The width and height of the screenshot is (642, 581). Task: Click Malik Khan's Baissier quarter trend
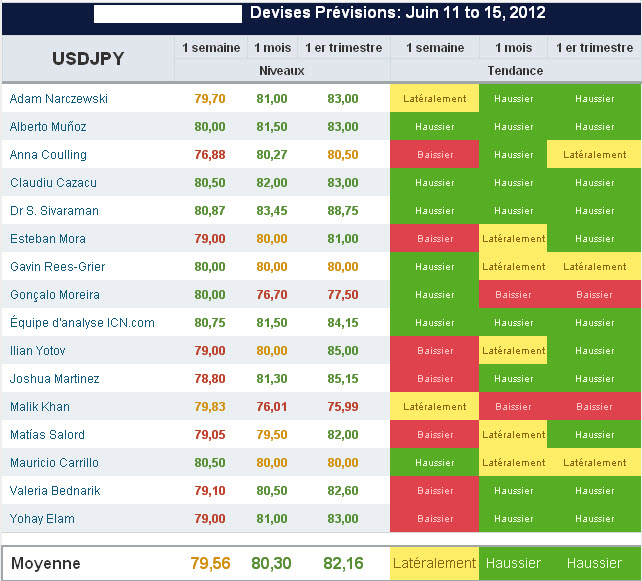coord(594,407)
